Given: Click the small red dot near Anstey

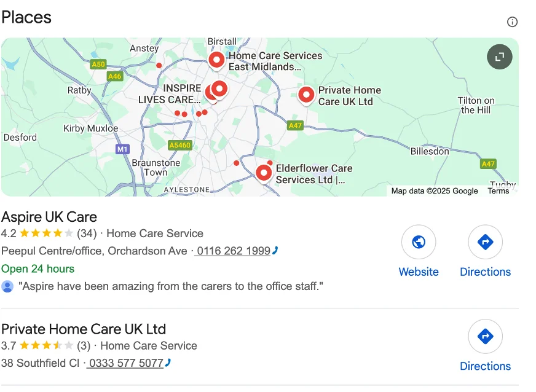Looking at the screenshot, I should click(159, 65).
